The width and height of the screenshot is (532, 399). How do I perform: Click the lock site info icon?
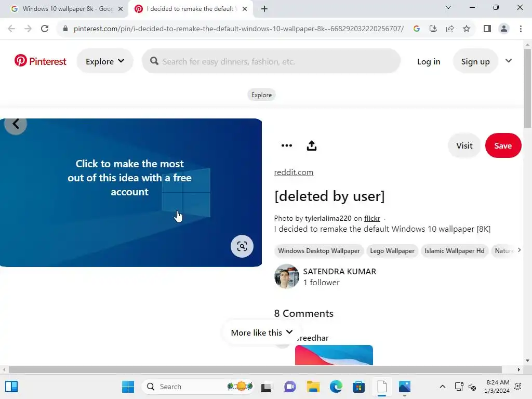[x=65, y=29]
